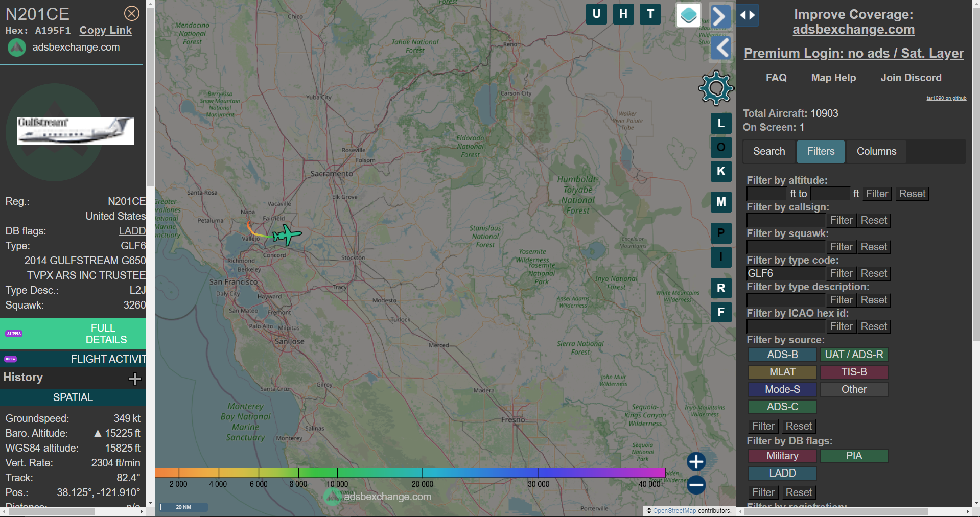Click the type code field containing GLF6
Screen dimensions: 980x517
(786, 273)
